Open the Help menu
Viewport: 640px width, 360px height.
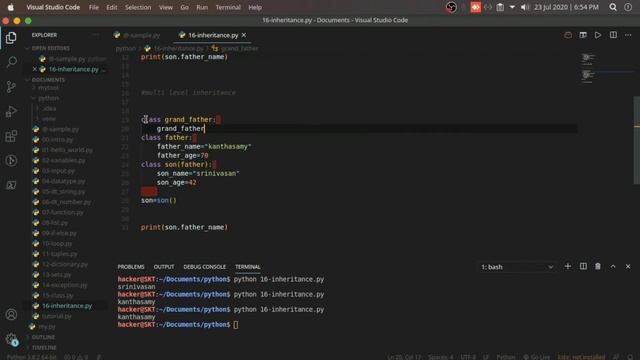[x=255, y=7]
